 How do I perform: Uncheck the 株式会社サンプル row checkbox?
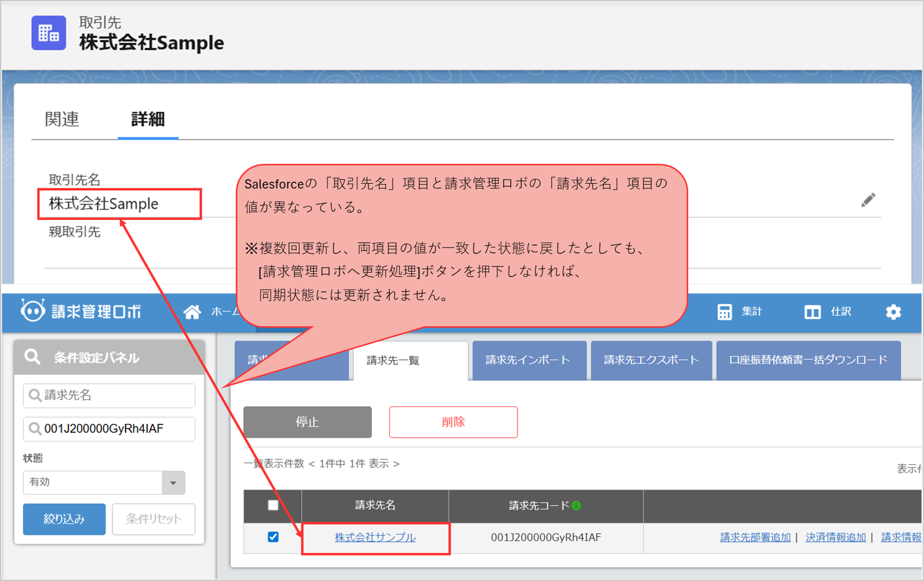(273, 537)
